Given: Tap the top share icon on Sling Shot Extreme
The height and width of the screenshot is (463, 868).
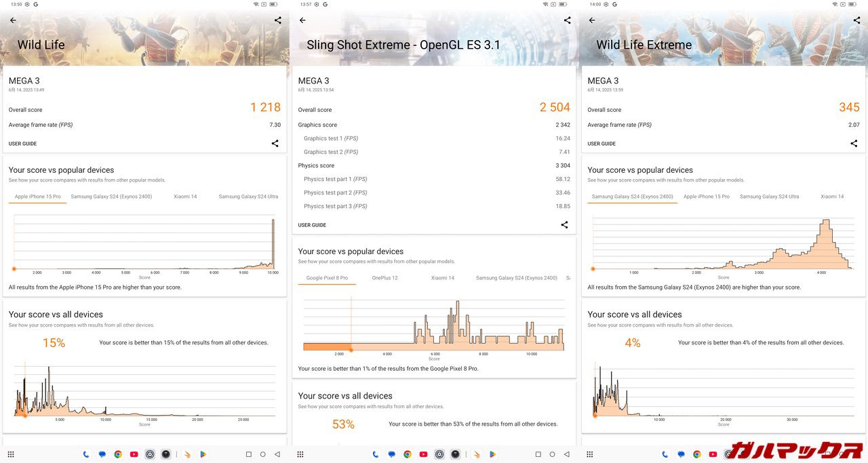Looking at the screenshot, I should point(567,20).
